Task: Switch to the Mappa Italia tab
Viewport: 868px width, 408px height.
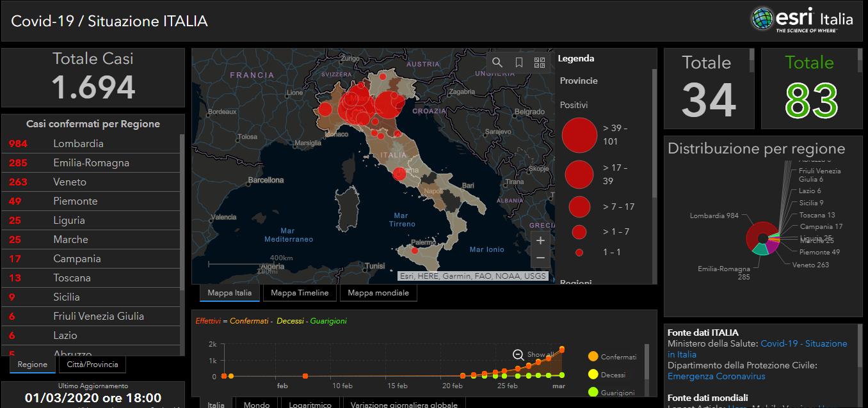Action: tap(230, 293)
